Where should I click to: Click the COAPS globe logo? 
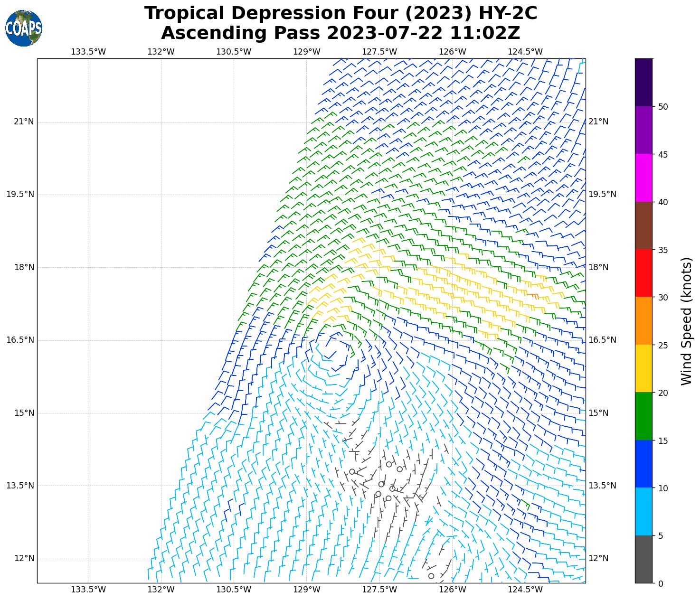tap(24, 28)
